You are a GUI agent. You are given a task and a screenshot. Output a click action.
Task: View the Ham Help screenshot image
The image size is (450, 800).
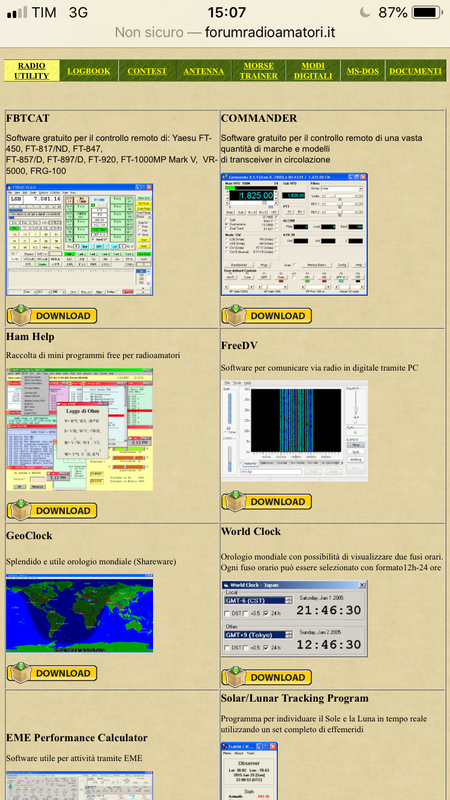pos(80,429)
